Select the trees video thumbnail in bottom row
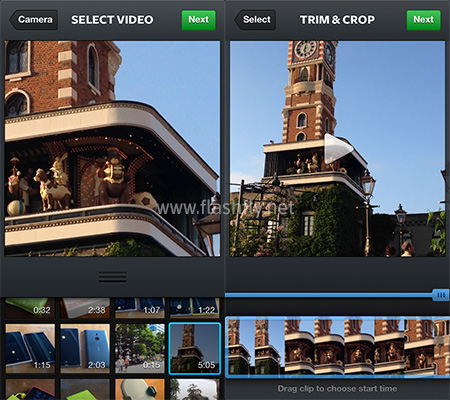 coord(195,389)
